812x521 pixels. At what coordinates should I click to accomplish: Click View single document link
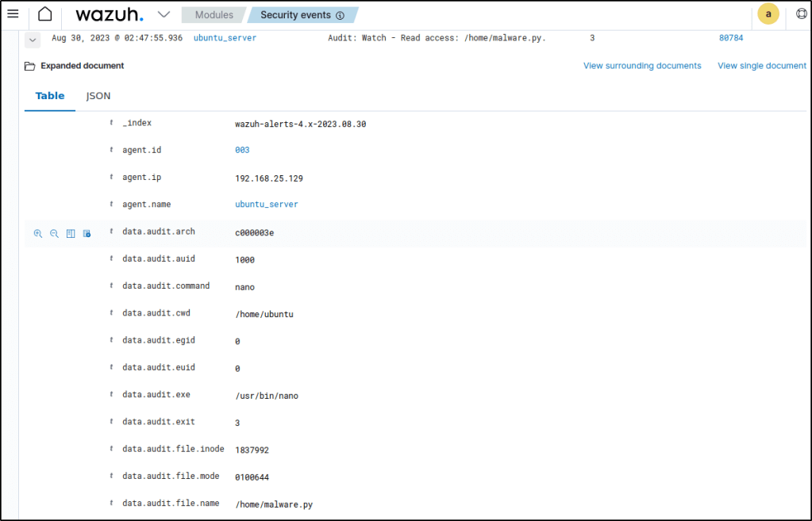[761, 66]
